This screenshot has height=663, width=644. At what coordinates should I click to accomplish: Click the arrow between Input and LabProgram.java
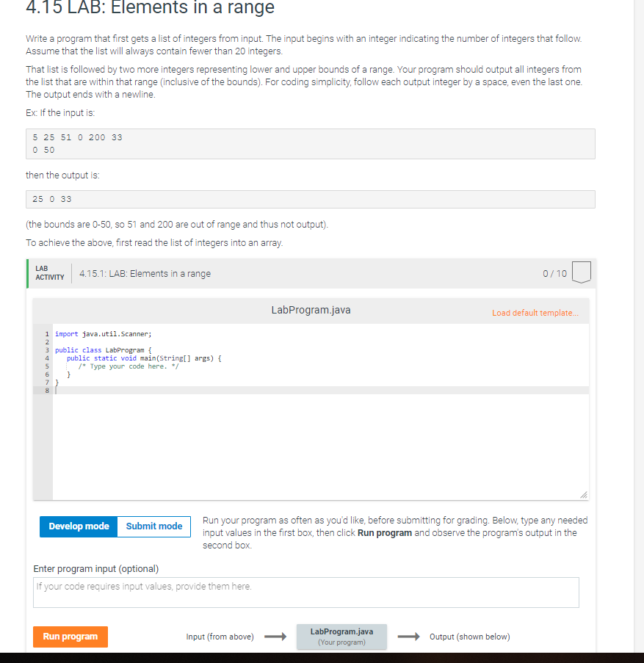pyautogui.click(x=274, y=637)
